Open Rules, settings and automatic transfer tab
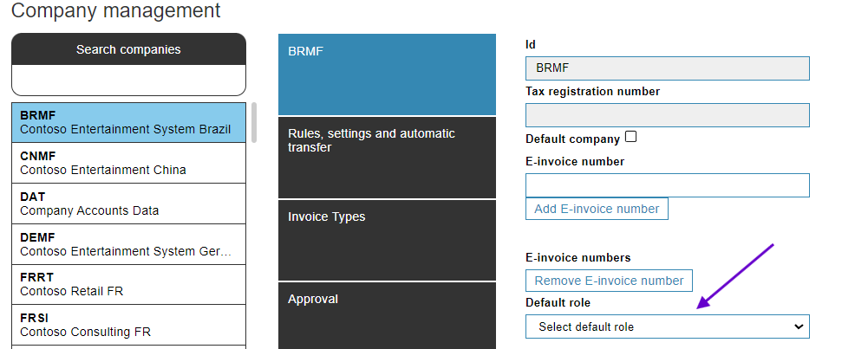The width and height of the screenshot is (868, 349). pos(387,157)
